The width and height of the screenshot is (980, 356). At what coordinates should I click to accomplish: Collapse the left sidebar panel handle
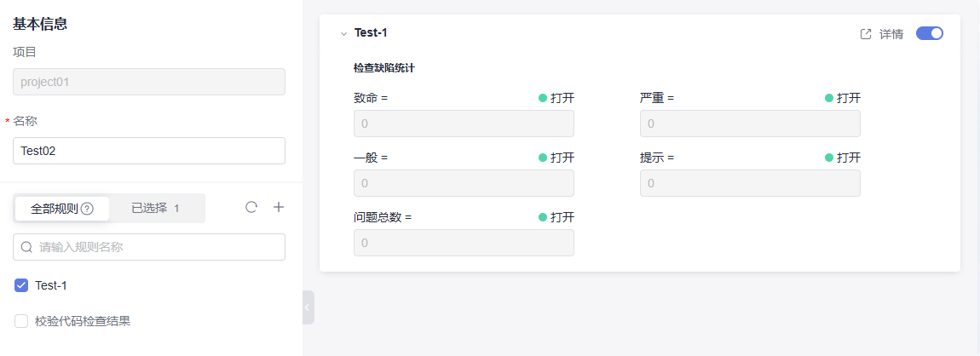point(308,307)
